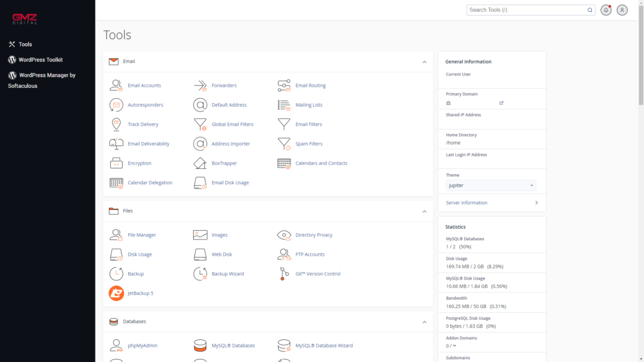Click the FTP Accounts icon
This screenshot has width=644, height=362.
284,255
